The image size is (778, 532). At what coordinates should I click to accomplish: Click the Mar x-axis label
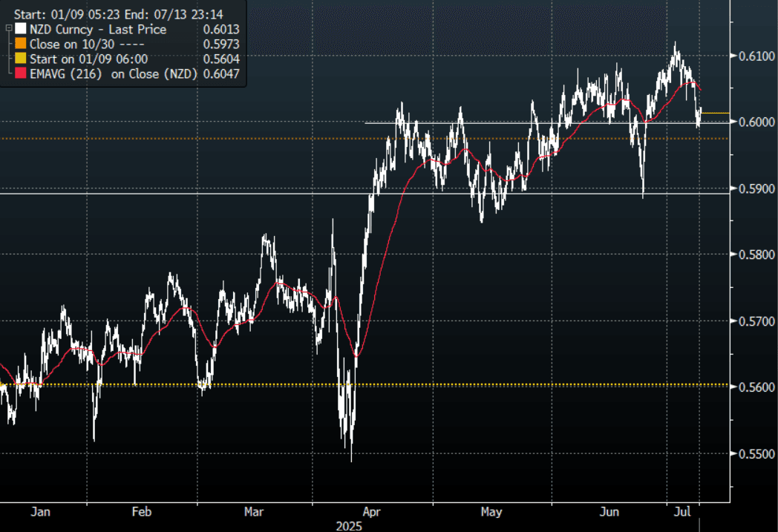(x=254, y=511)
